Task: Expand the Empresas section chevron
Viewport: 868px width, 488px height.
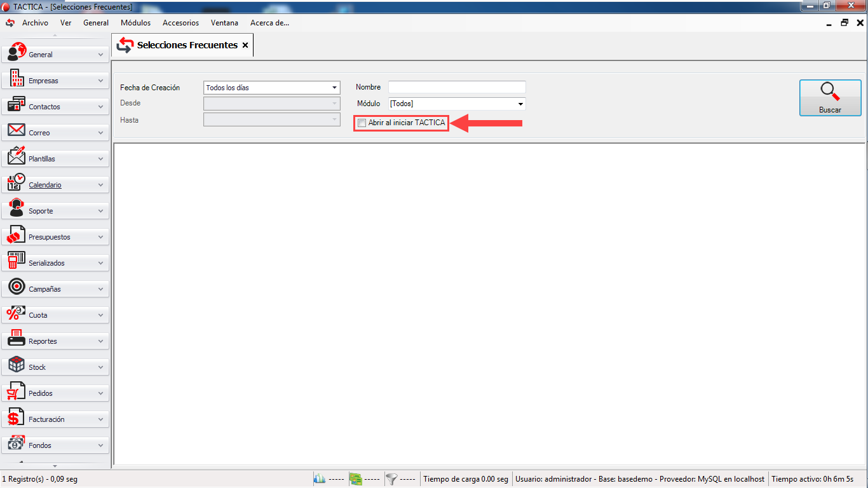Action: pos(100,81)
